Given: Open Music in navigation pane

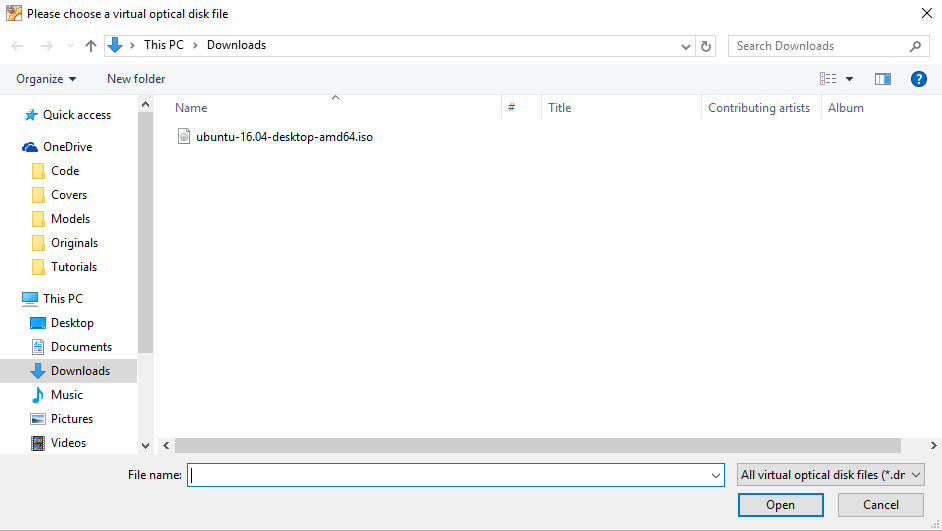Looking at the screenshot, I should (67, 395).
